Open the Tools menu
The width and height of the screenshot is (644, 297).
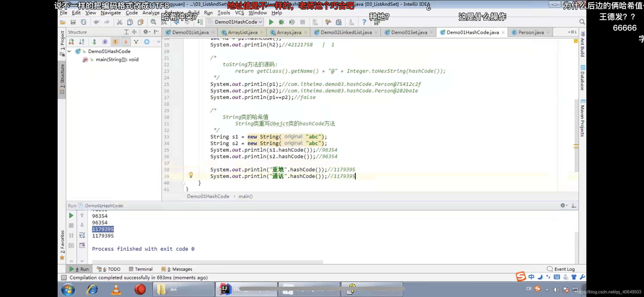pyautogui.click(x=224, y=13)
